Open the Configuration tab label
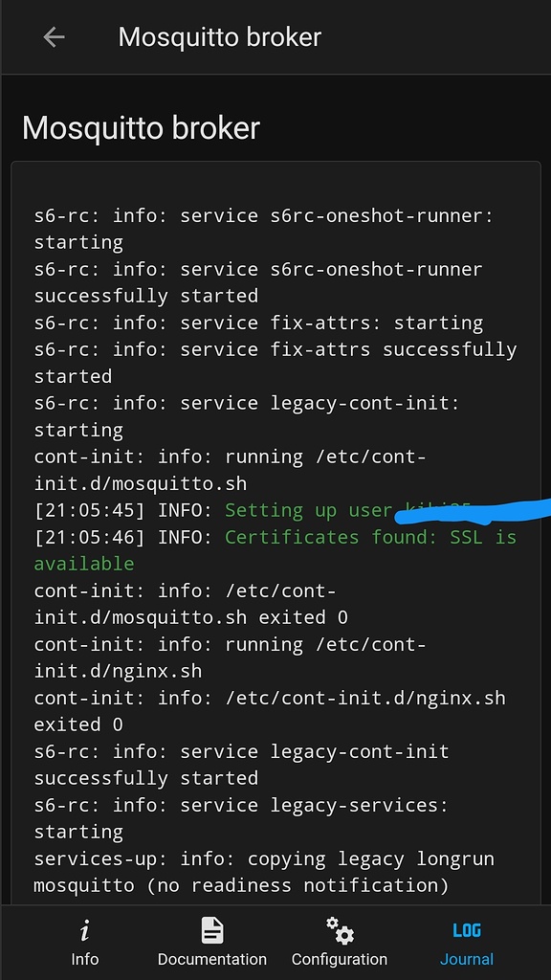 click(340, 959)
